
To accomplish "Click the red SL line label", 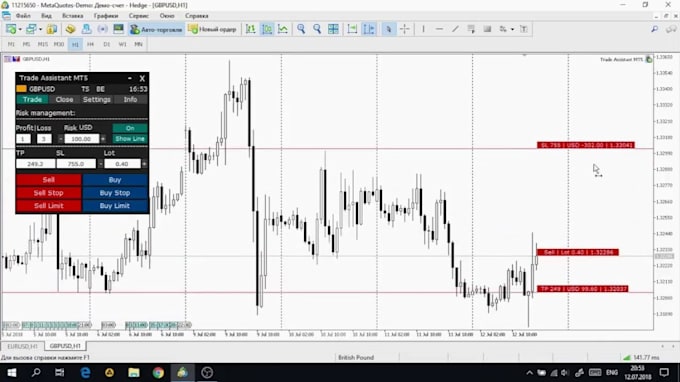I will [x=586, y=145].
